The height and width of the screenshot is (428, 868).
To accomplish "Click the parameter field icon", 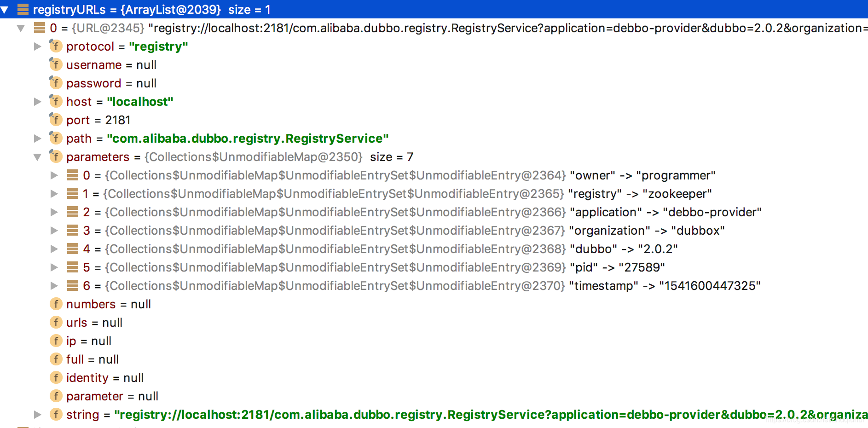I will tap(56, 396).
